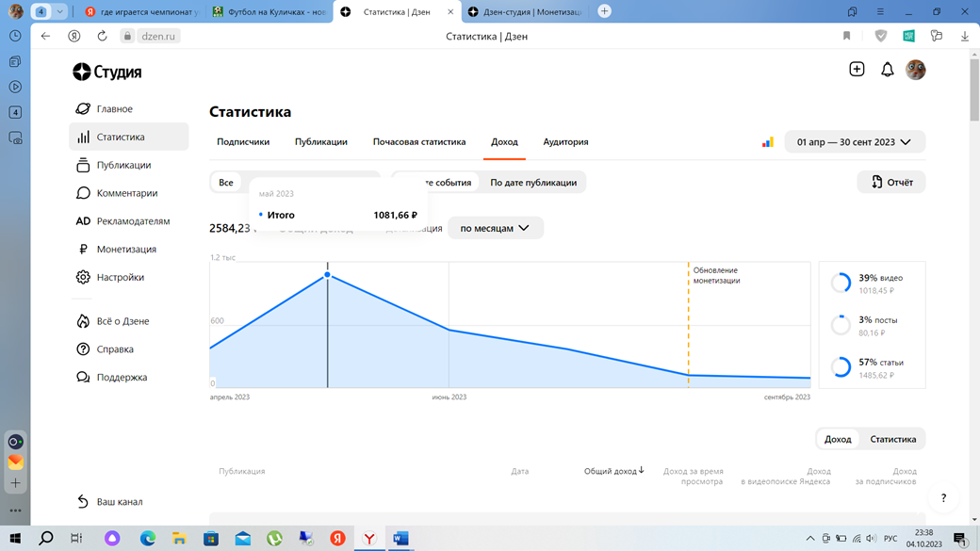
Task: Bookmark this page
Action: point(847,36)
